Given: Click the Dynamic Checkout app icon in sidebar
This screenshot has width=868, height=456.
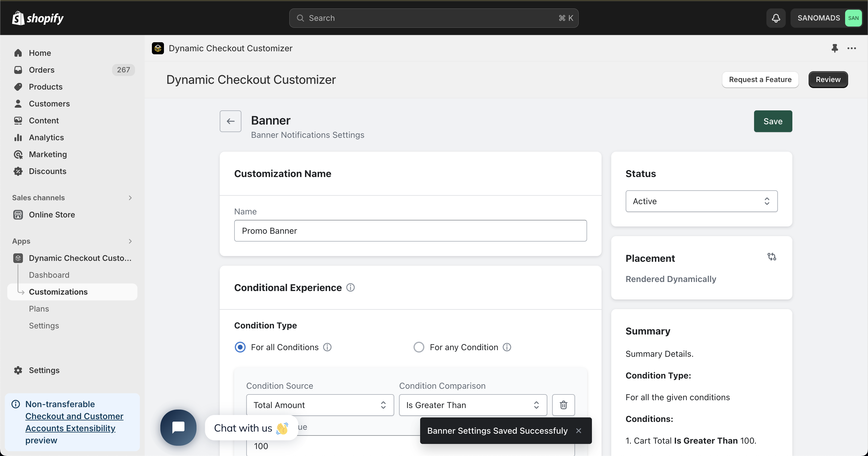Looking at the screenshot, I should 18,258.
